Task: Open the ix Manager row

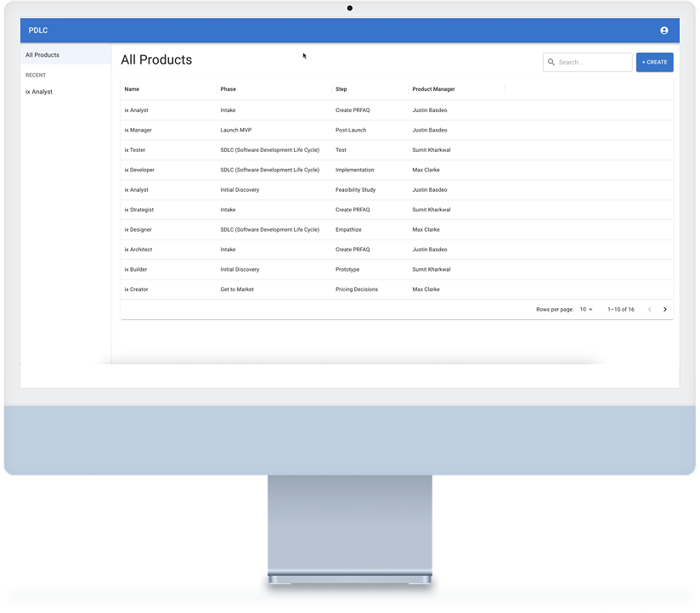Action: [397, 130]
